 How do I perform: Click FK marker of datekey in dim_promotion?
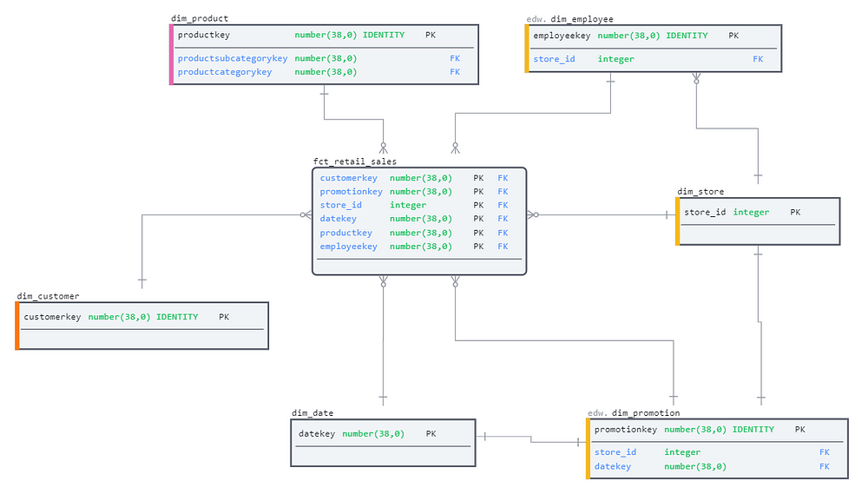pos(825,466)
